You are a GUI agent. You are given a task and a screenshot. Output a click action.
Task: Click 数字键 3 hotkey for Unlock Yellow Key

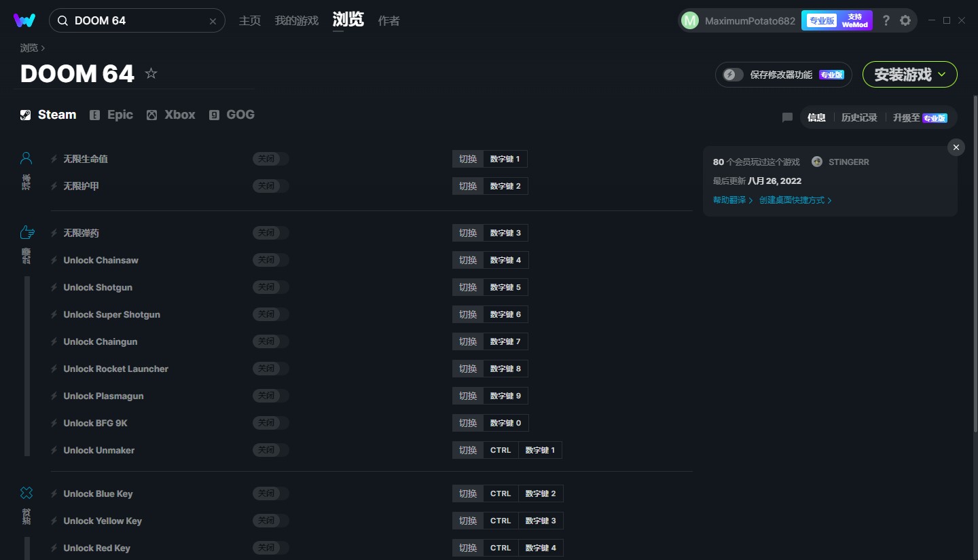[x=541, y=521]
